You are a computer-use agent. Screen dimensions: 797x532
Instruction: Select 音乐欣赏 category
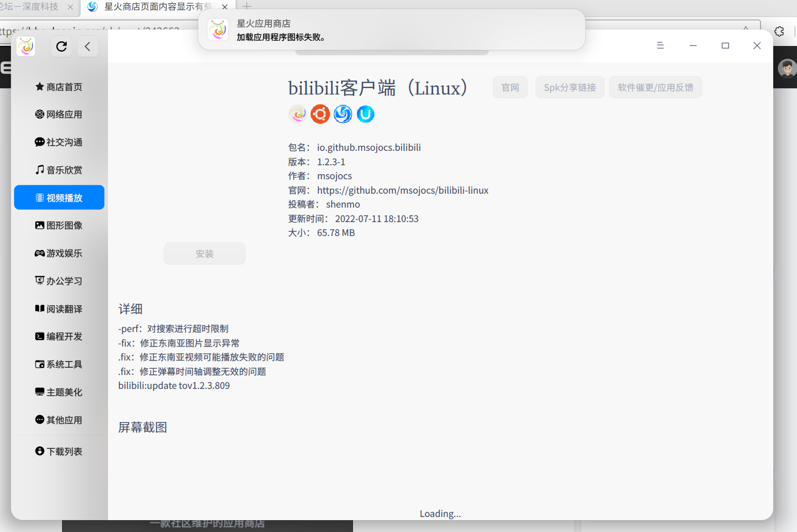click(x=59, y=170)
